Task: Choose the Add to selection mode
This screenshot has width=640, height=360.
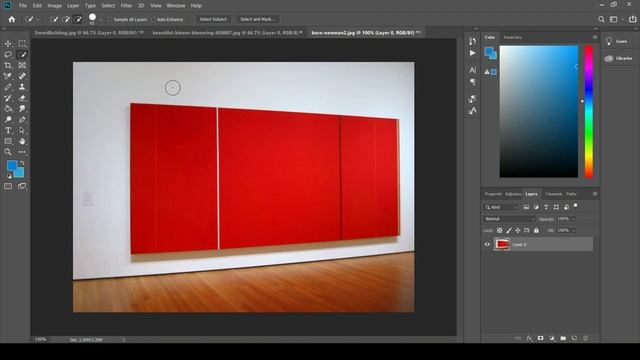Action: [x=66, y=19]
